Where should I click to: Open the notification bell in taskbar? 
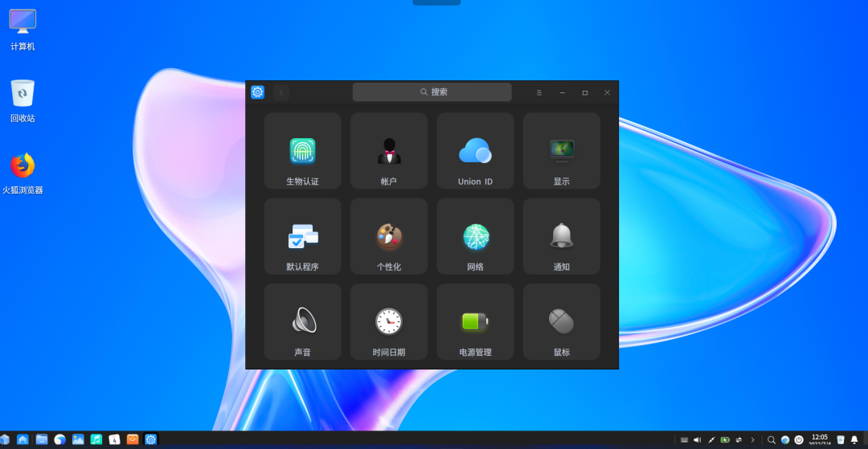pyautogui.click(x=854, y=439)
